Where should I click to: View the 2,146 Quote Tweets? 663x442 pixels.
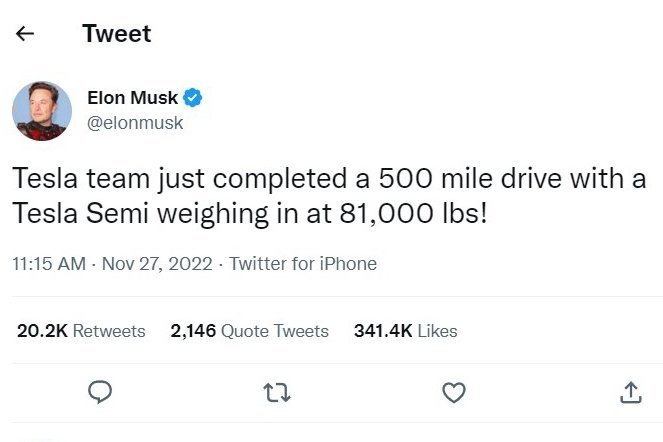(x=250, y=331)
